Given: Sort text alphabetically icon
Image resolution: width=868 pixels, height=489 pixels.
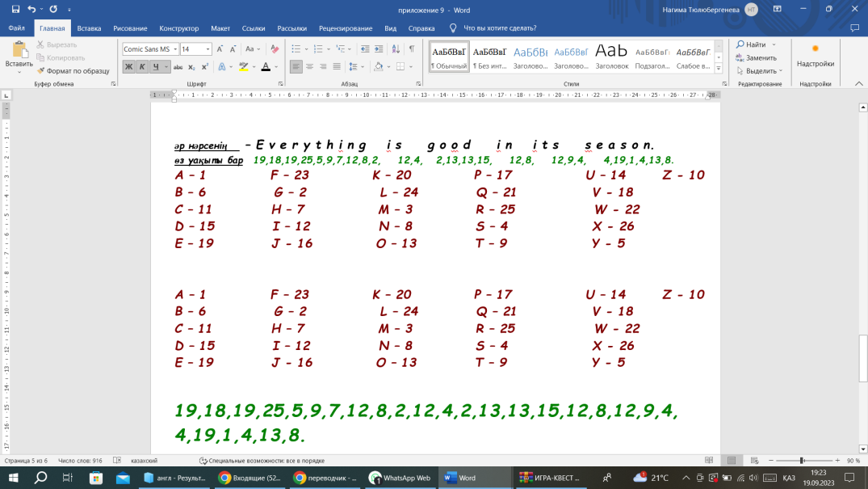Looking at the screenshot, I should click(396, 49).
